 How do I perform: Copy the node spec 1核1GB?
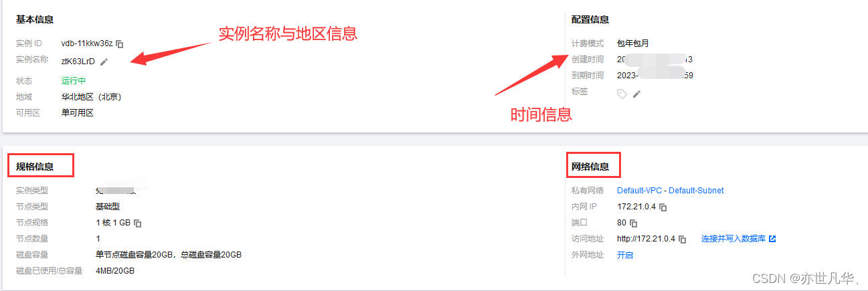pyautogui.click(x=138, y=223)
